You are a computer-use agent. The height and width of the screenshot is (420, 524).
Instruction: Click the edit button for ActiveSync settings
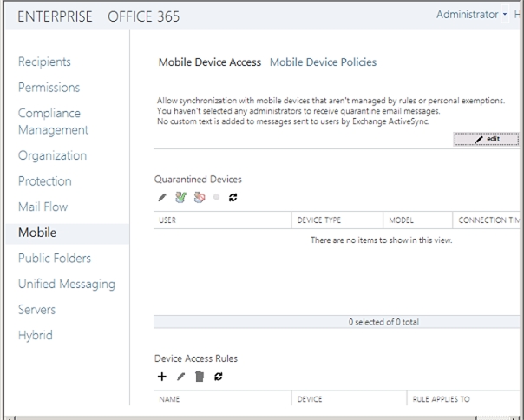486,139
